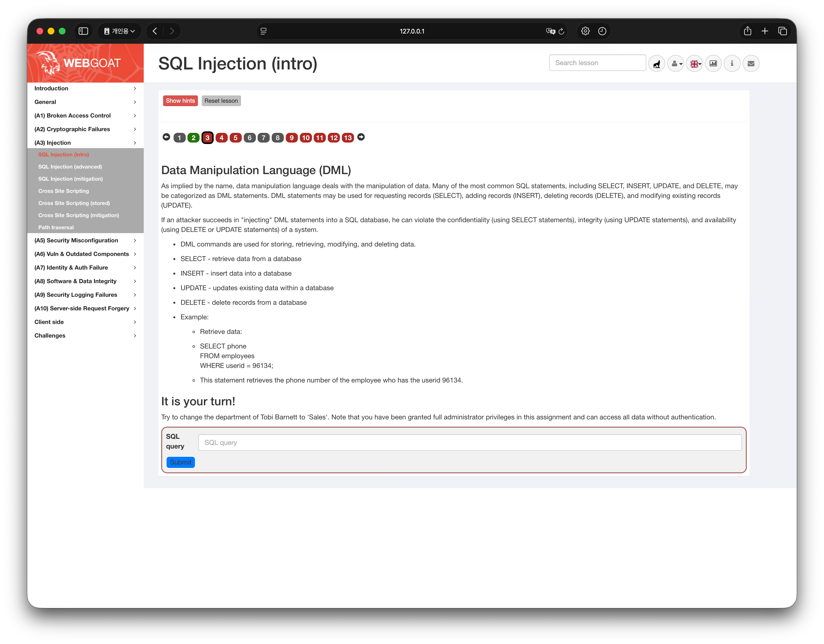Click the Show hints button
Image resolution: width=824 pixels, height=644 pixels.
point(180,101)
